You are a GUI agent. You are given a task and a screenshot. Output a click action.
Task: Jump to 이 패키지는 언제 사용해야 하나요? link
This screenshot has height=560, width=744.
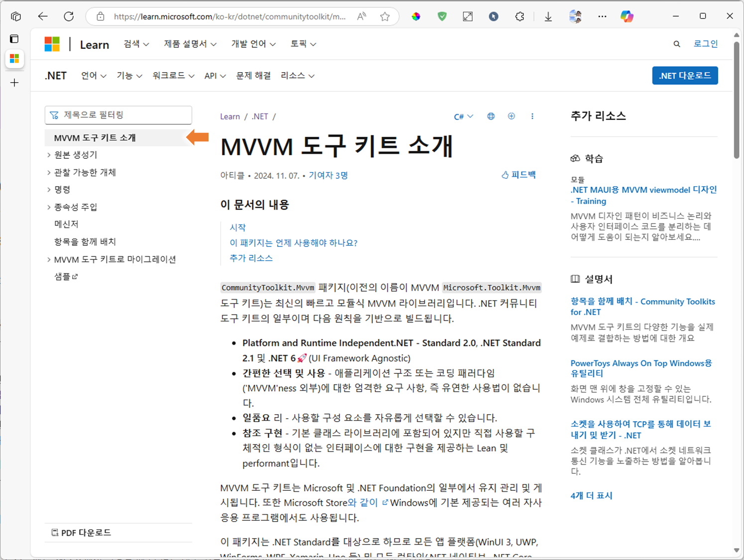tap(294, 243)
